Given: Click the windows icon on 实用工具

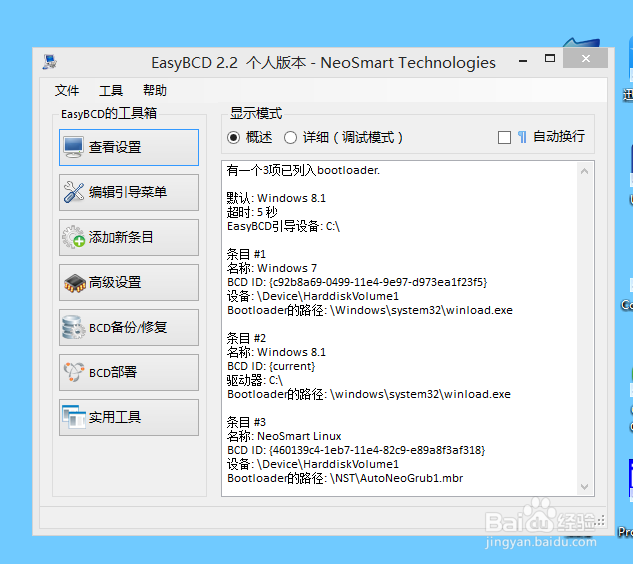Looking at the screenshot, I should (74, 417).
